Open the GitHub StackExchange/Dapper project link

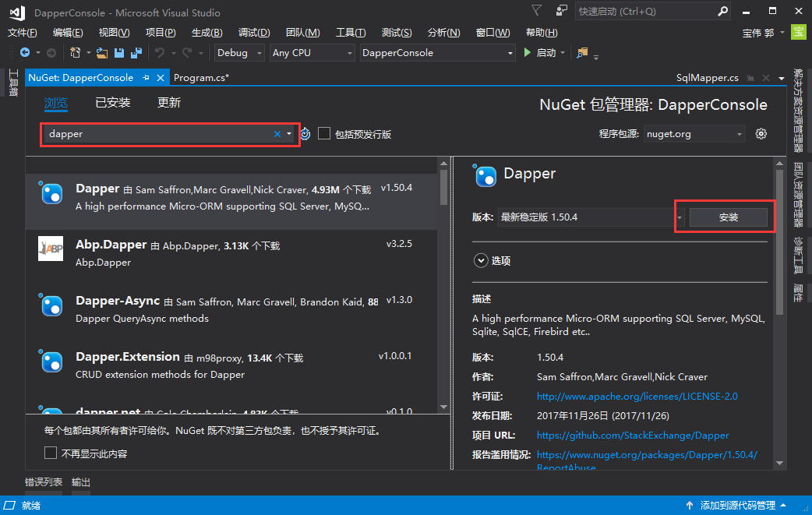pyautogui.click(x=633, y=436)
